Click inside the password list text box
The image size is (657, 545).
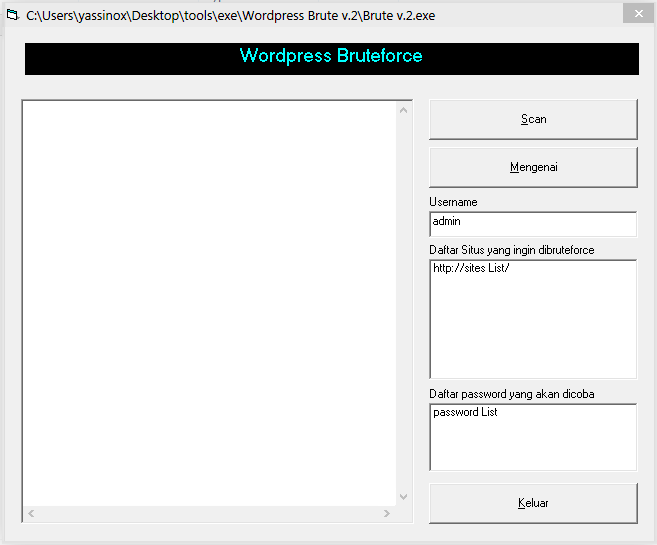[x=533, y=437]
